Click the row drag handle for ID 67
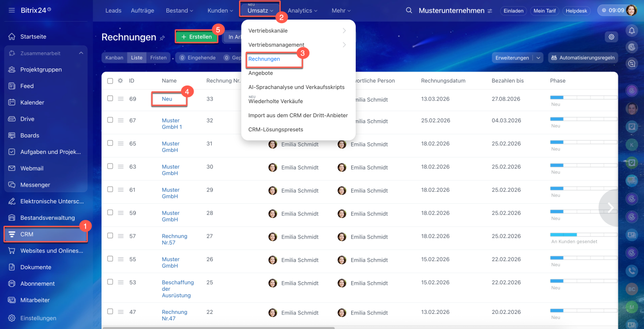 121,120
